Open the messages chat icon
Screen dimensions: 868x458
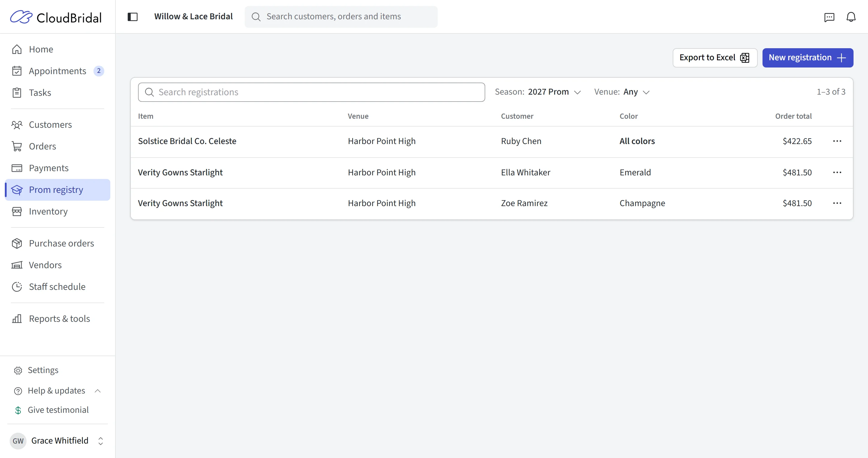[x=829, y=17]
